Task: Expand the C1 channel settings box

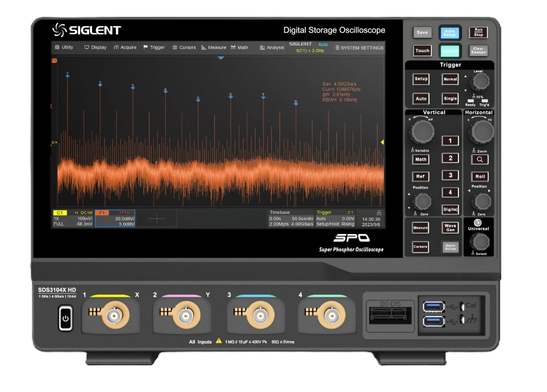Action: coord(72,218)
